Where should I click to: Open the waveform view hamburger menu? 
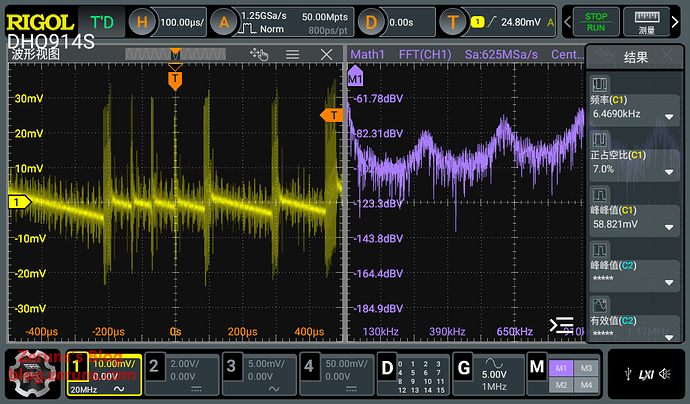293,55
